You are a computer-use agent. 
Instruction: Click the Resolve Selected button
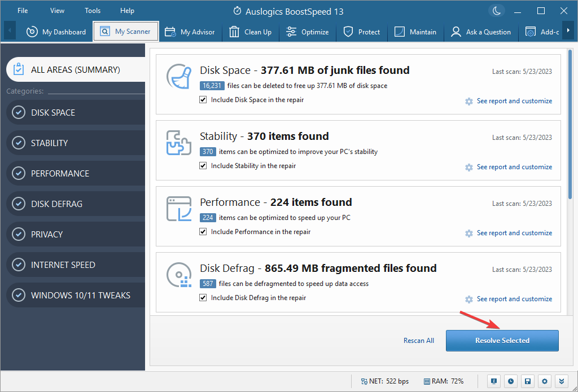click(x=502, y=341)
